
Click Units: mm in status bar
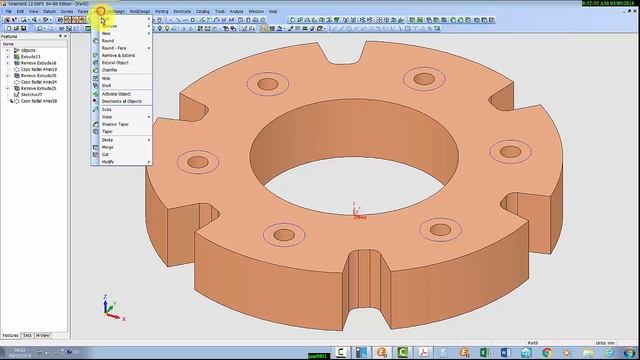[x=605, y=343]
